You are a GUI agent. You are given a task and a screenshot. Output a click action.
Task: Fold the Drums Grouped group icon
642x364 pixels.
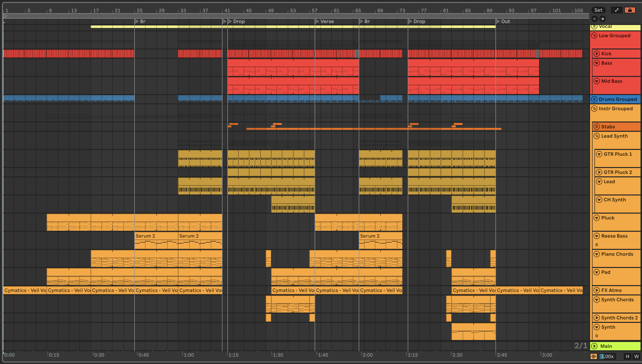(x=594, y=99)
